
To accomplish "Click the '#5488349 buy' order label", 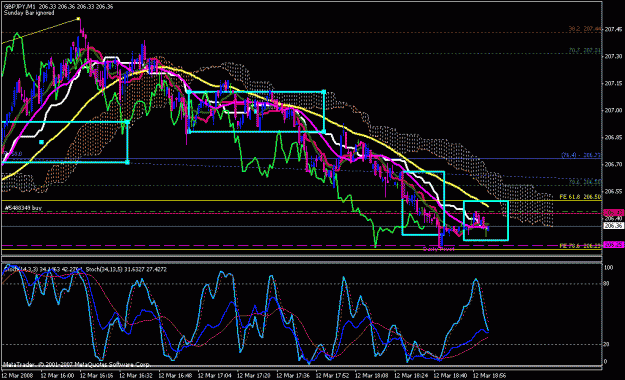I will 23,208.
